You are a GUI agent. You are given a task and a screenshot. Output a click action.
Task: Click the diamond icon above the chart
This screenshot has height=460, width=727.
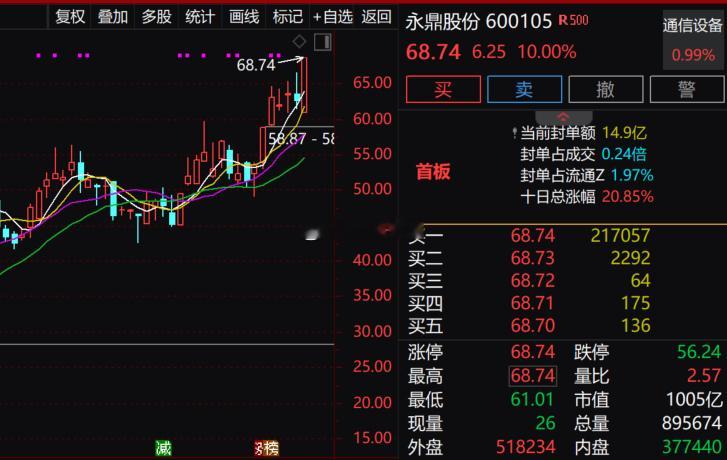click(x=300, y=41)
